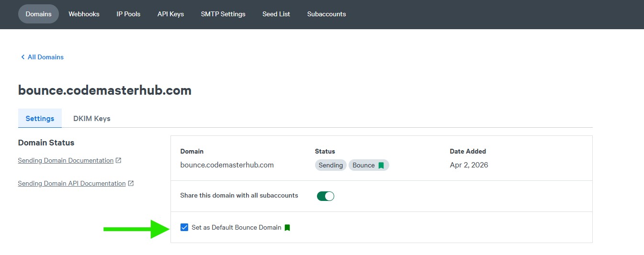Open Sending Domain API Documentation link

click(x=72, y=183)
